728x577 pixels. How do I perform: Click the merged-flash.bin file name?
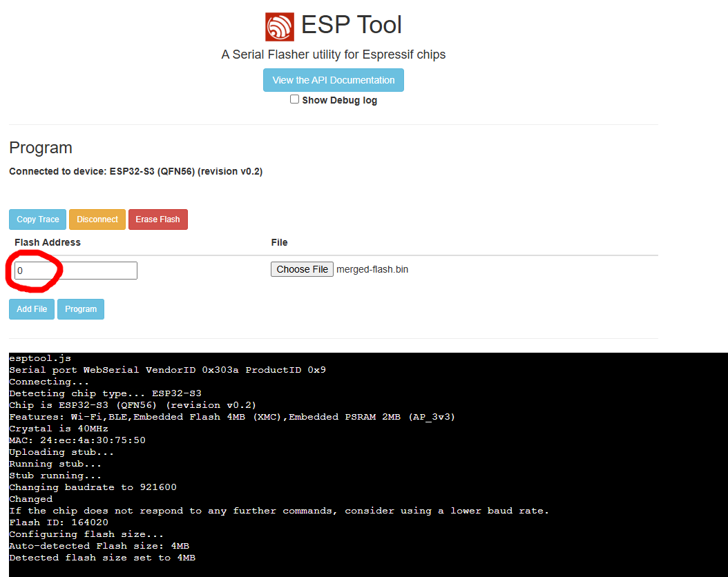[372, 269]
